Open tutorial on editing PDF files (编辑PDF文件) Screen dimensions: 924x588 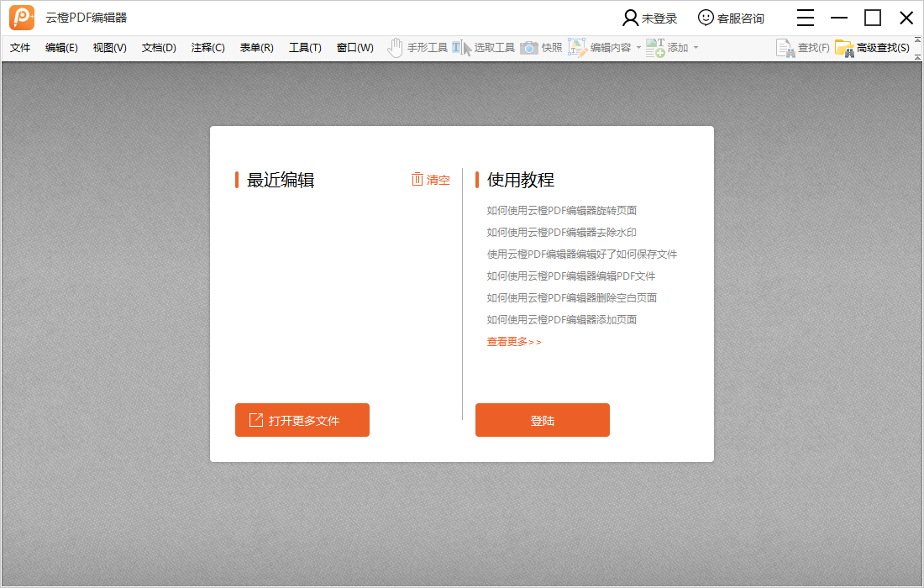pos(571,276)
